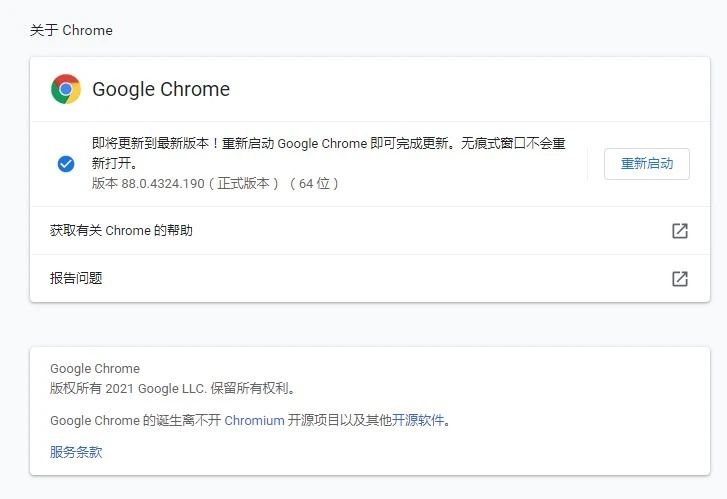The image size is (727, 499).
Task: Open the 服务条款 terms link
Action: pos(76,452)
